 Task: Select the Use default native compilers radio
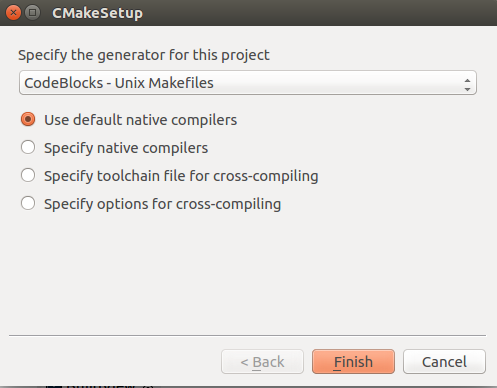coord(28,119)
